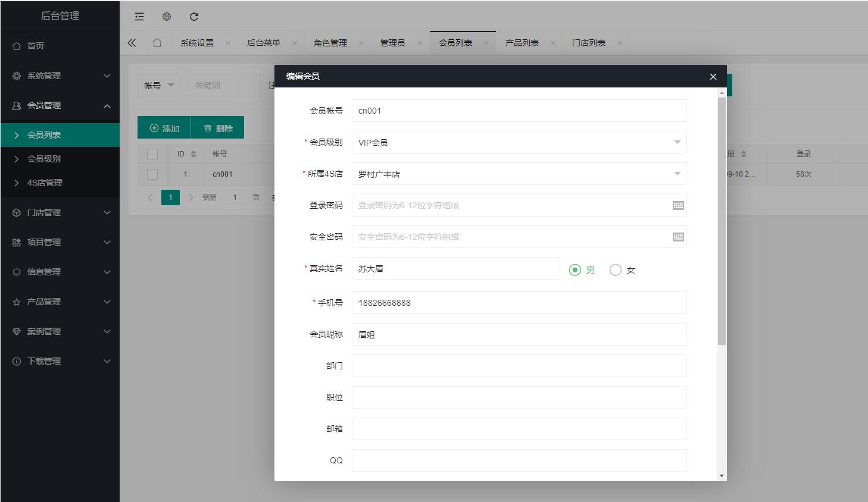Tick the checkbox for row cn001
The image size is (868, 502).
click(152, 174)
